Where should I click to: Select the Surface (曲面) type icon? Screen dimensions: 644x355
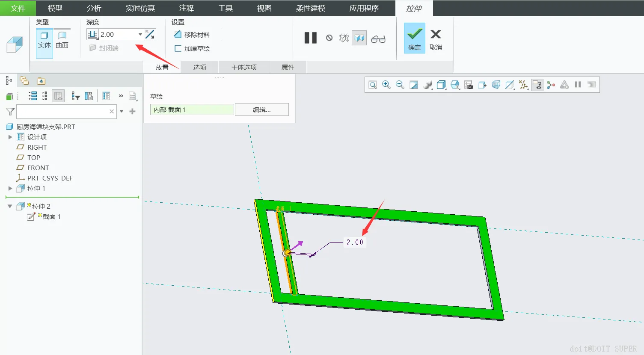click(x=62, y=40)
